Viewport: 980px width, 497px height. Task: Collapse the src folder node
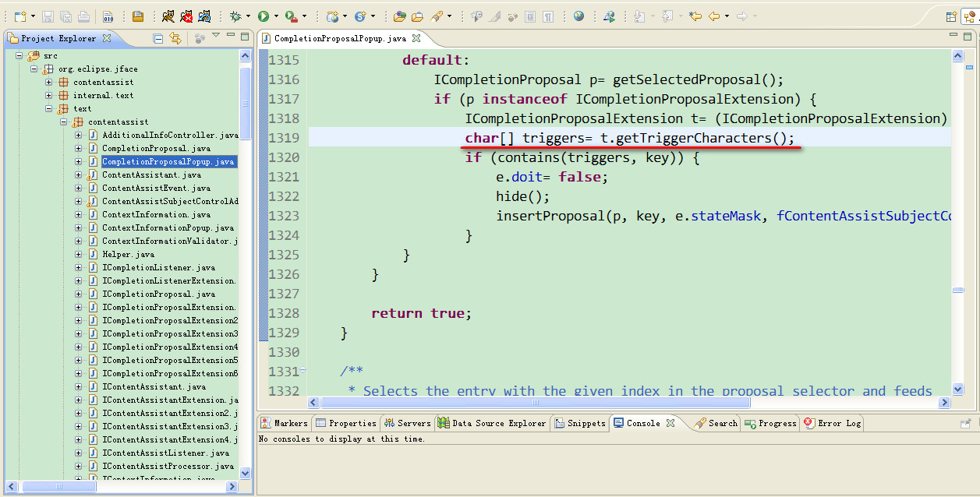tap(19, 55)
